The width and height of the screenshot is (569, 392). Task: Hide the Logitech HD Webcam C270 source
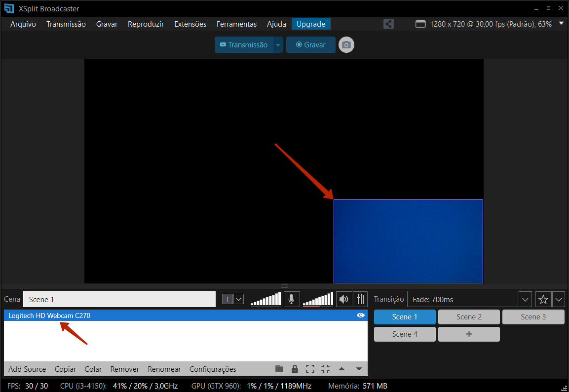361,315
